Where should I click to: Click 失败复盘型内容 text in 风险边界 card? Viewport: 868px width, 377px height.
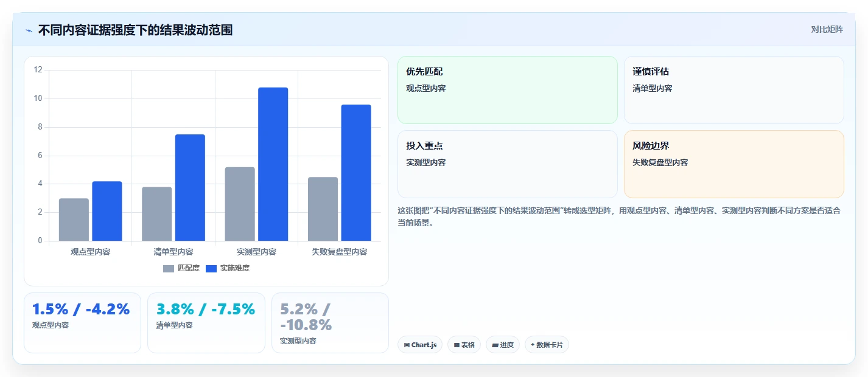tap(660, 162)
